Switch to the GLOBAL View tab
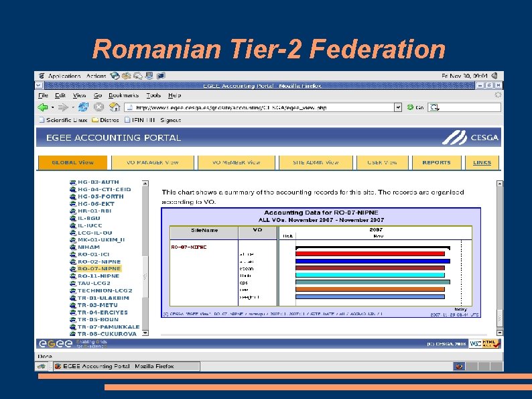Screen dimensions: 532x399 tap(72, 162)
